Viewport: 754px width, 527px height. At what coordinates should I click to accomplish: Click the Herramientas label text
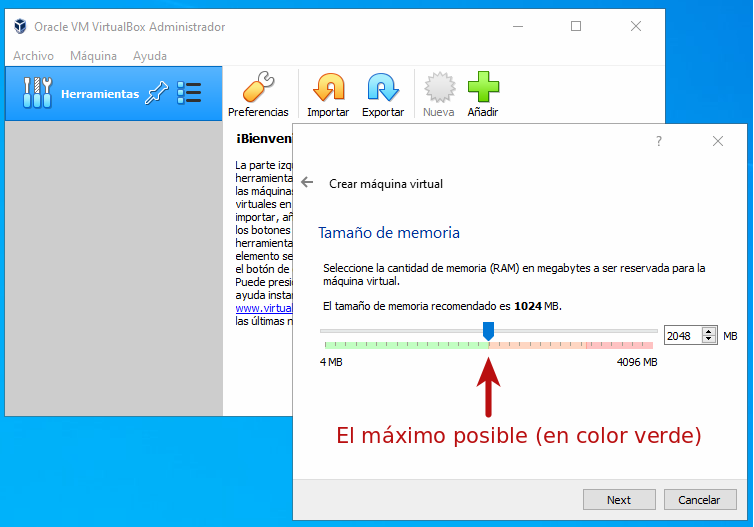(100, 94)
